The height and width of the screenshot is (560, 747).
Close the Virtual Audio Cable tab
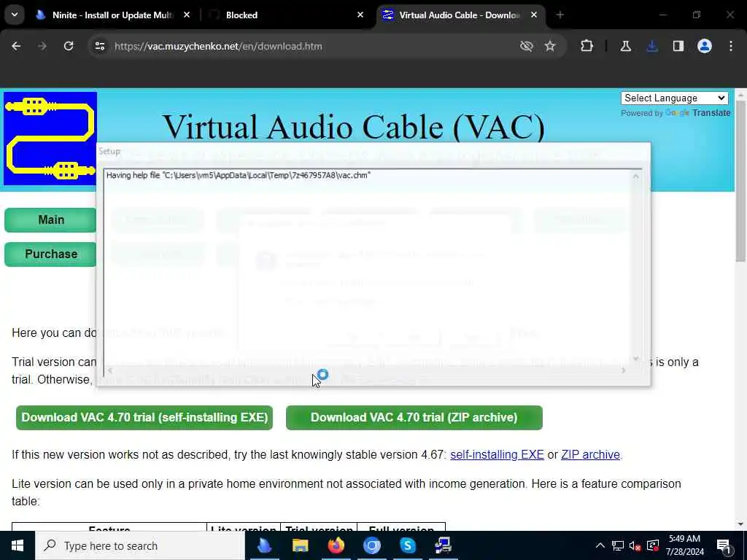click(534, 15)
